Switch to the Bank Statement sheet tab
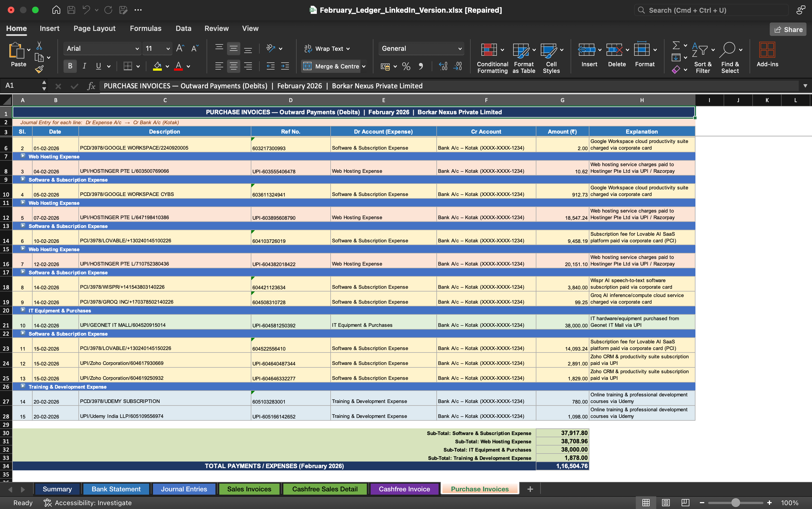Viewport: 812px width, 509px height. tap(116, 489)
